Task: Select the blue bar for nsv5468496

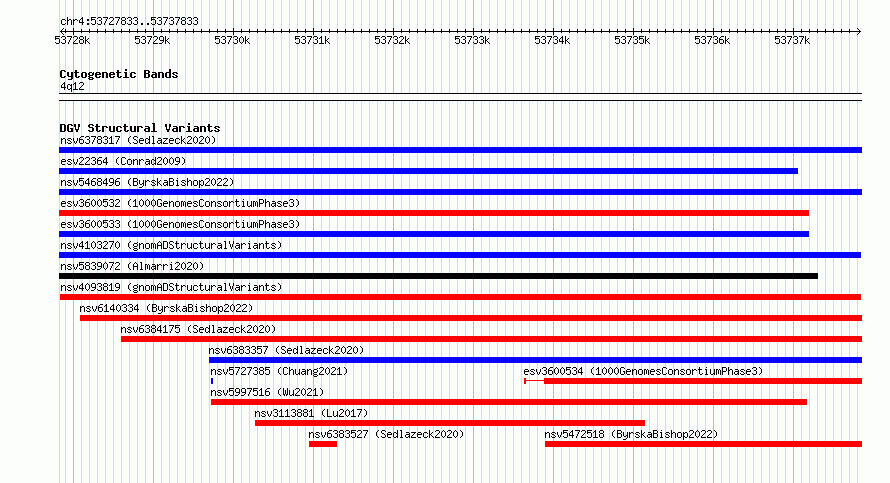Action: point(460,192)
